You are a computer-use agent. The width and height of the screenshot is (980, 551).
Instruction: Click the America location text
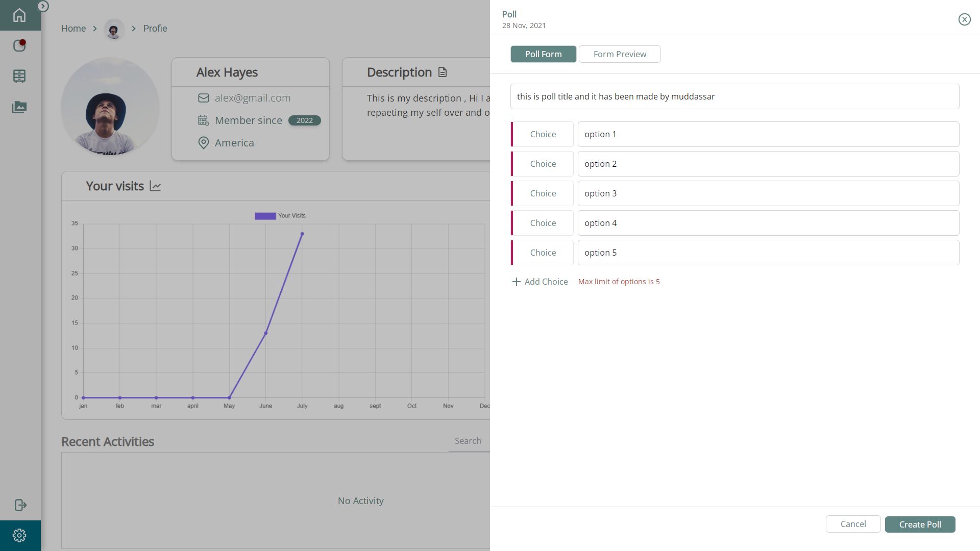234,143
